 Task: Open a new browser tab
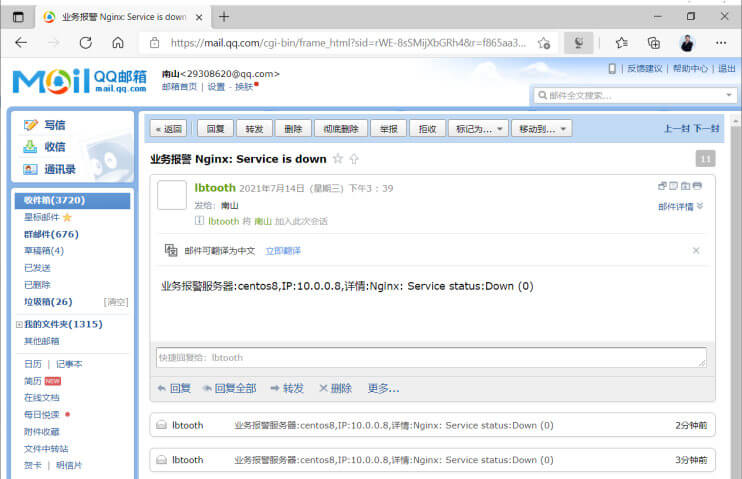224,17
